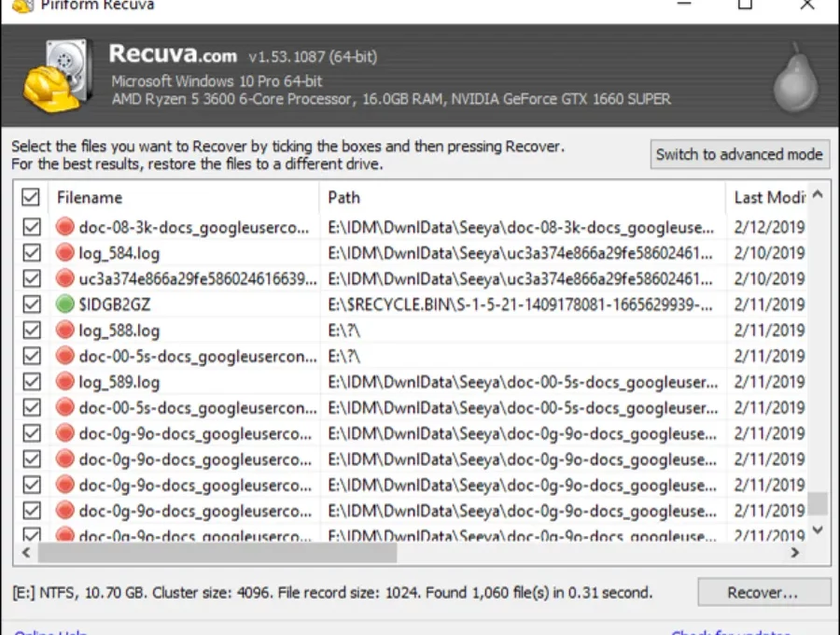Image resolution: width=840 pixels, height=635 pixels.
Task: Click the horizontal scroll-left arrow
Action: (x=26, y=552)
